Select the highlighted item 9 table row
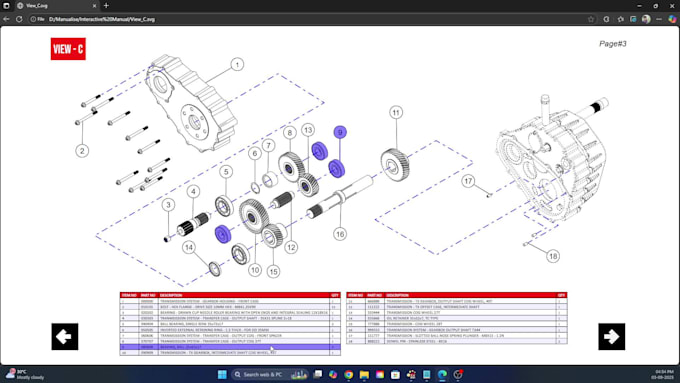This screenshot has height=383, width=680. click(x=230, y=347)
